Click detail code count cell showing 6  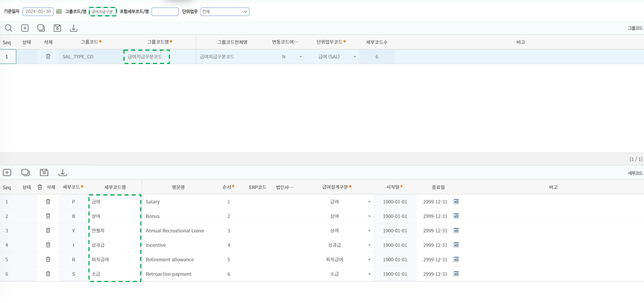376,56
